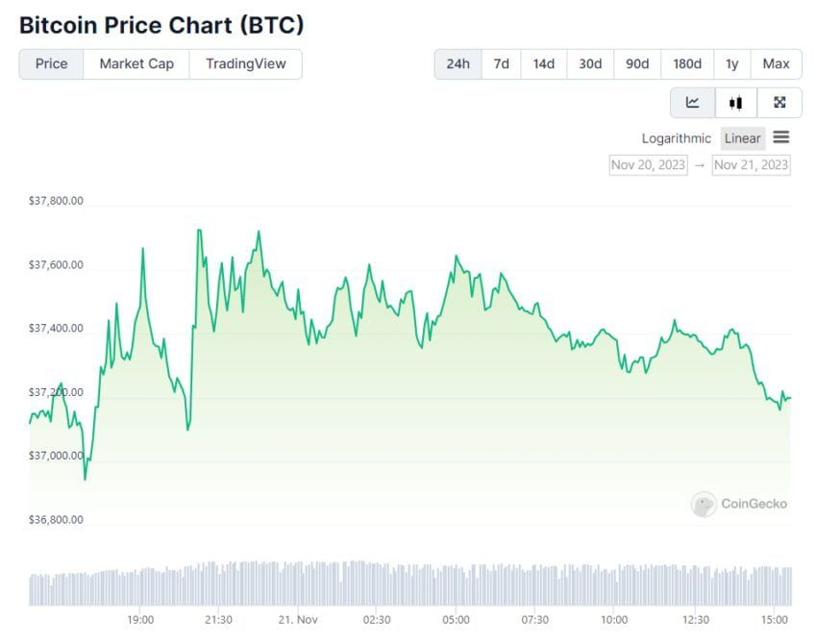Screen dimensions: 817x644
Task: Open the Market Cap tab
Action: coord(136,64)
